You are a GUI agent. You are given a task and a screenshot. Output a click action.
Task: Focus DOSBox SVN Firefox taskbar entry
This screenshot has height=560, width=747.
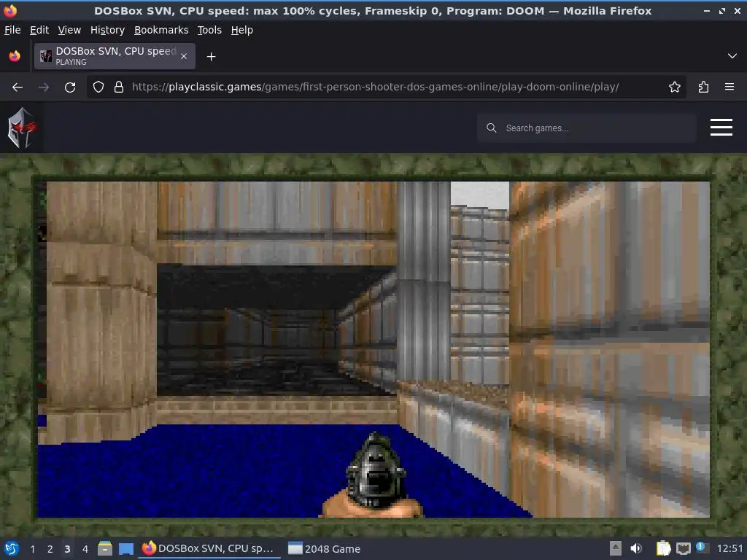coord(209,548)
